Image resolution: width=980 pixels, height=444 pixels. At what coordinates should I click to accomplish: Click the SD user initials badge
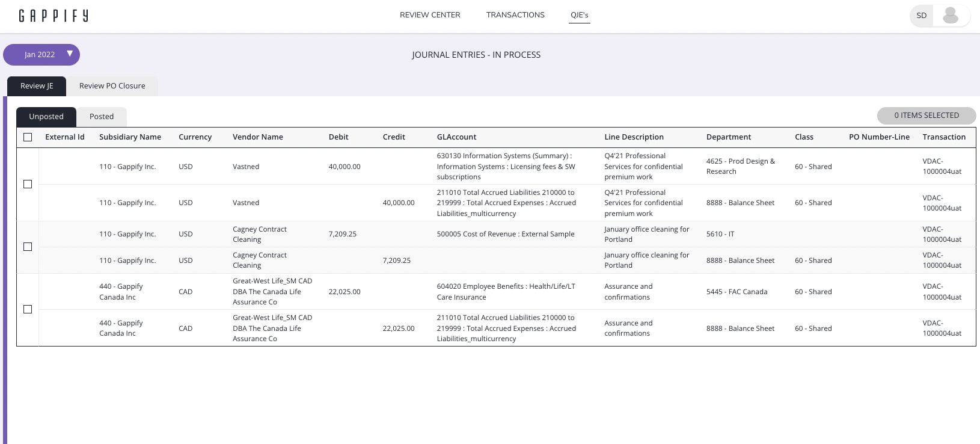tap(921, 16)
